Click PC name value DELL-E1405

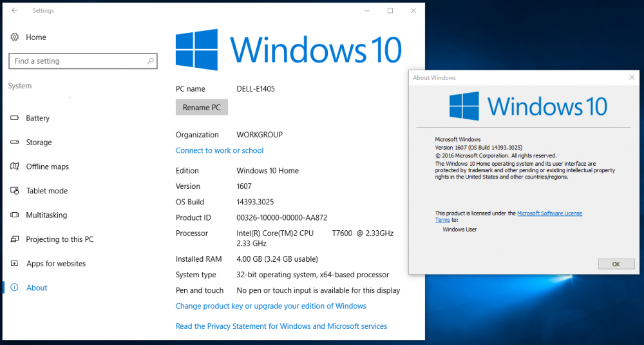[x=256, y=89]
